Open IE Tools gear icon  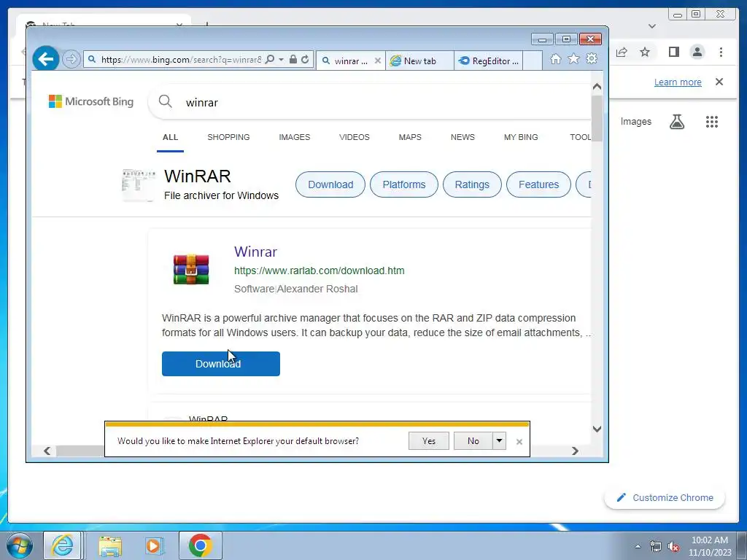592,58
